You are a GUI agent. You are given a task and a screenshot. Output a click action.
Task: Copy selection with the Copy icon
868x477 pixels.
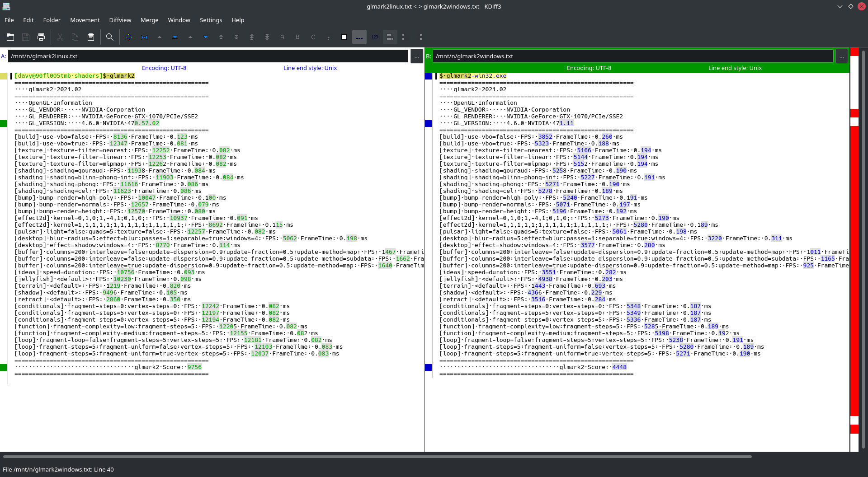(x=75, y=37)
